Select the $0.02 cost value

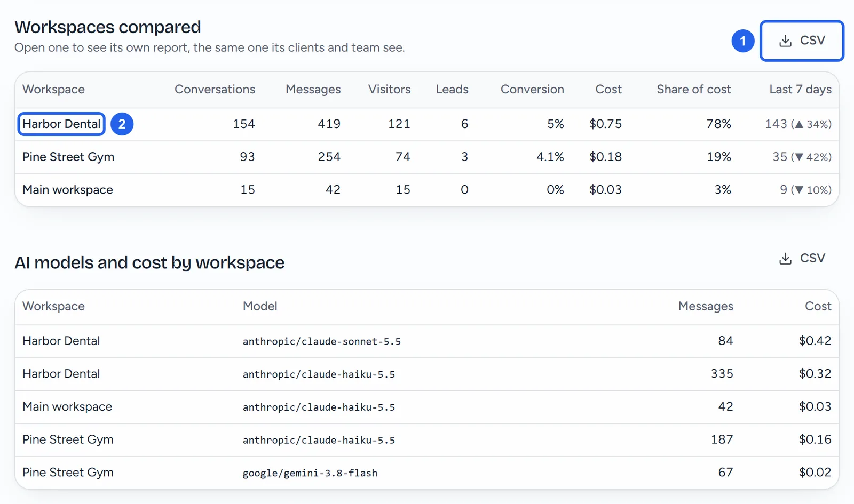coord(815,473)
